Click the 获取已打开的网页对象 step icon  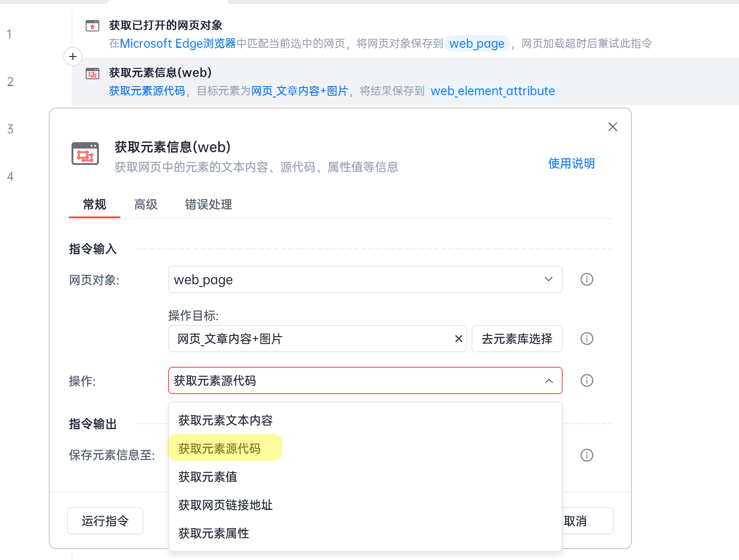click(x=92, y=26)
